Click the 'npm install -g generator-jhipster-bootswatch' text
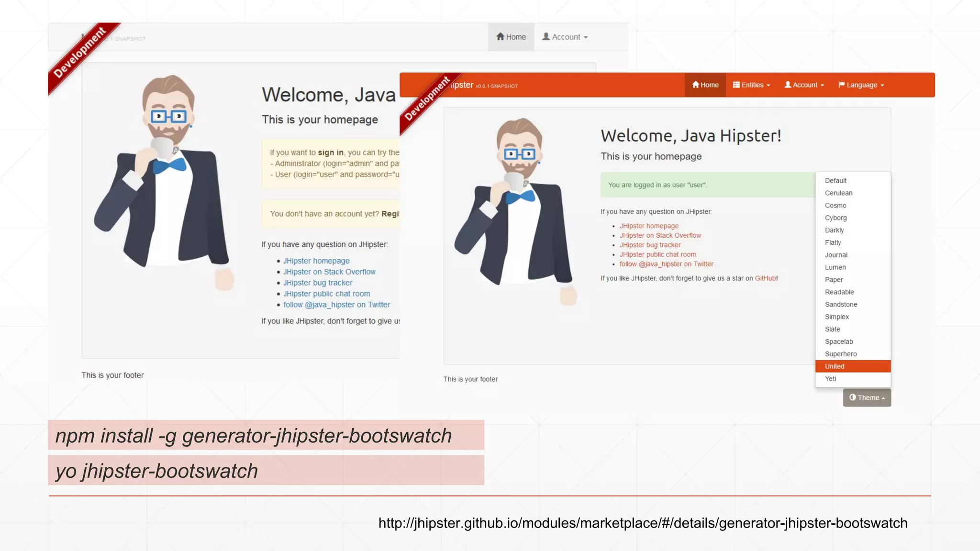Image resolution: width=980 pixels, height=551 pixels. tap(254, 436)
